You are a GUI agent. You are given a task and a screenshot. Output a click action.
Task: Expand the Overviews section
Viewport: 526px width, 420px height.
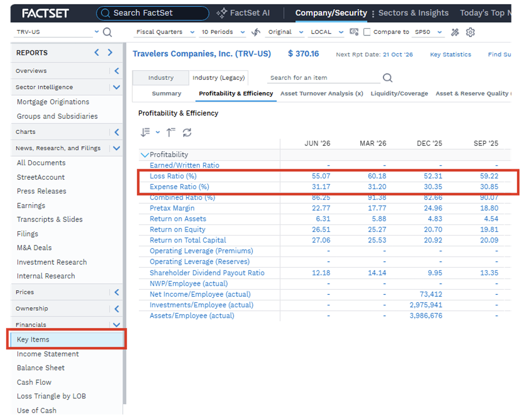(117, 71)
